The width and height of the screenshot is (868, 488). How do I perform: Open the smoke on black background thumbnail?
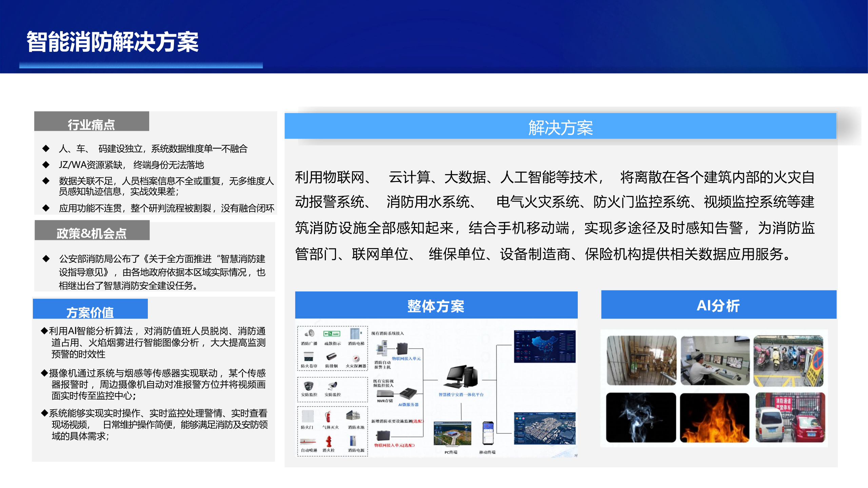641,418
